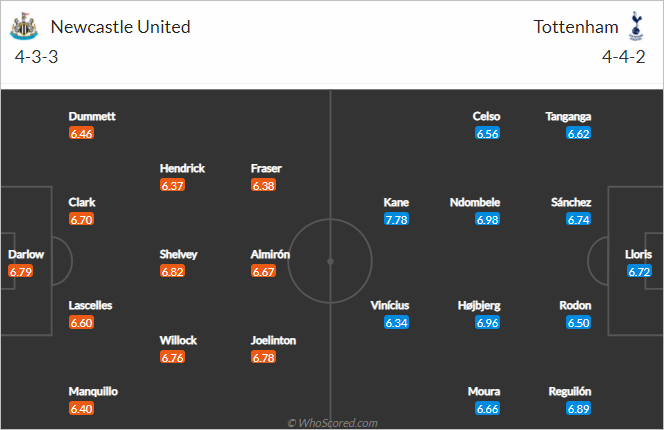This screenshot has width=664, height=430.
Task: Open the Tottenham team name link
Action: (575, 27)
